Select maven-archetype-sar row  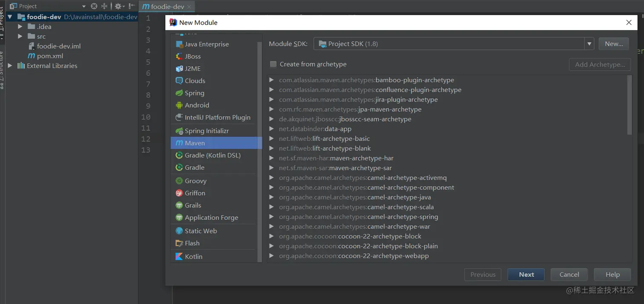(447, 168)
